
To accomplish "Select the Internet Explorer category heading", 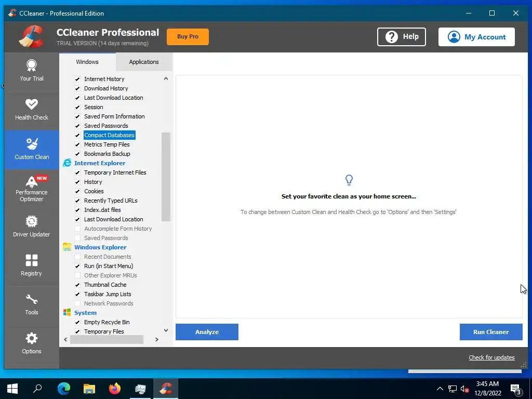I will pyautogui.click(x=100, y=163).
